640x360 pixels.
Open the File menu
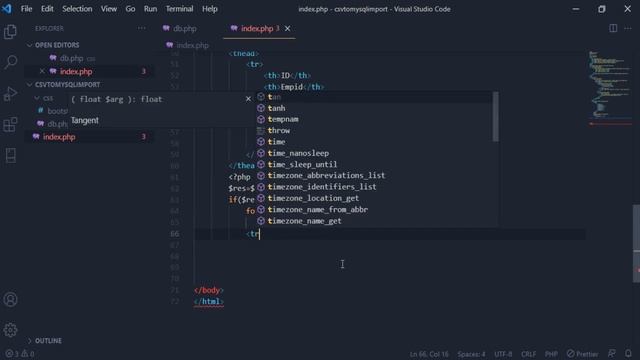(27, 9)
